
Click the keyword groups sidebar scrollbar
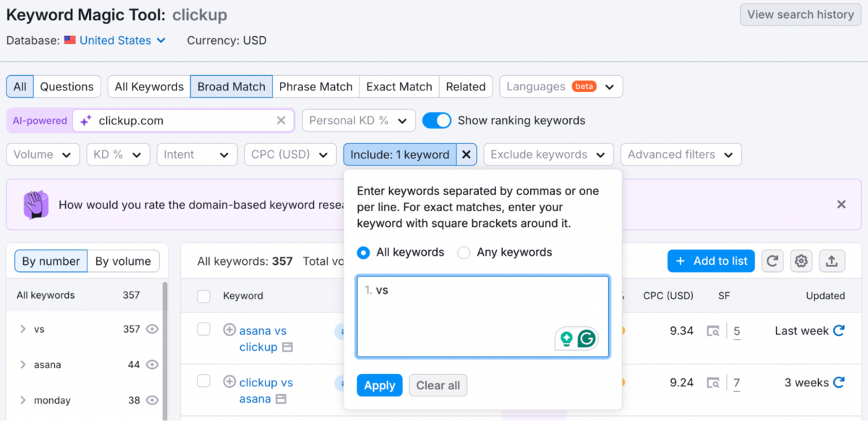click(x=165, y=350)
